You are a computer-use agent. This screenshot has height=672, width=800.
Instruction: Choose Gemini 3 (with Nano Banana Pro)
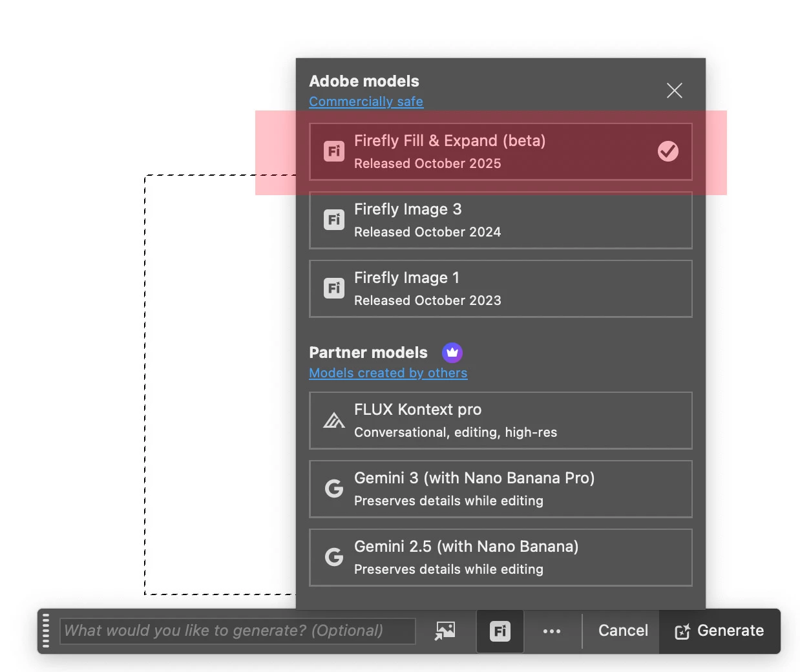point(501,489)
